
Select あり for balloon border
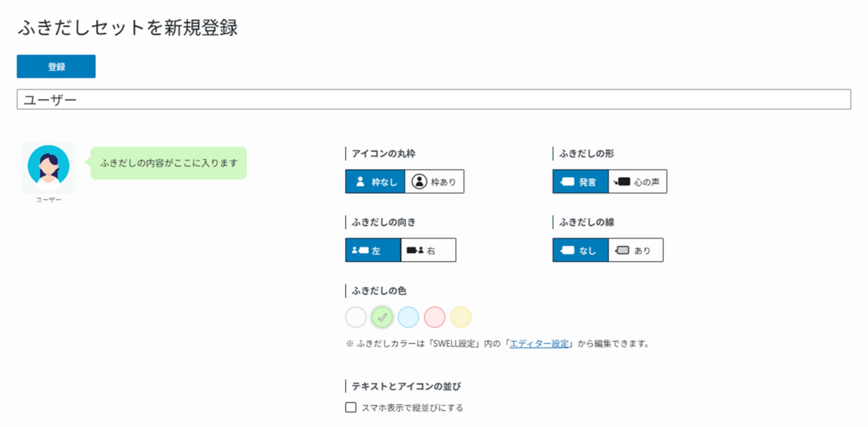click(635, 250)
